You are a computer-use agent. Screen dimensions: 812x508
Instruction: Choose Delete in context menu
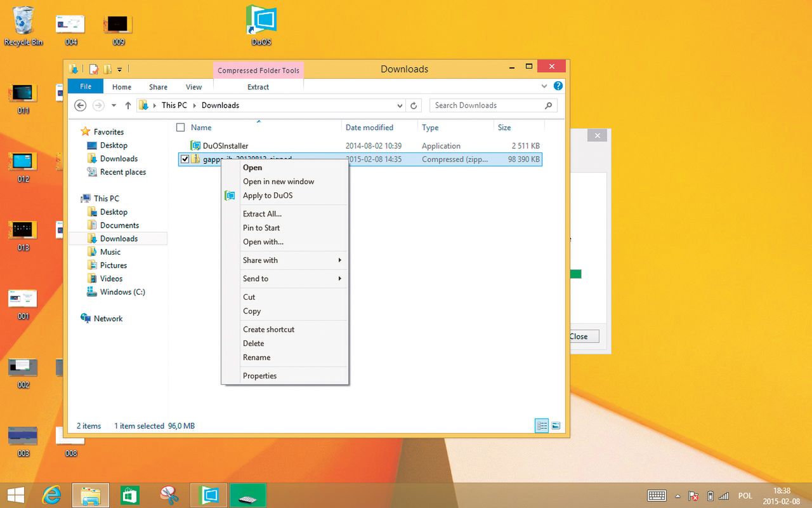[285, 344]
